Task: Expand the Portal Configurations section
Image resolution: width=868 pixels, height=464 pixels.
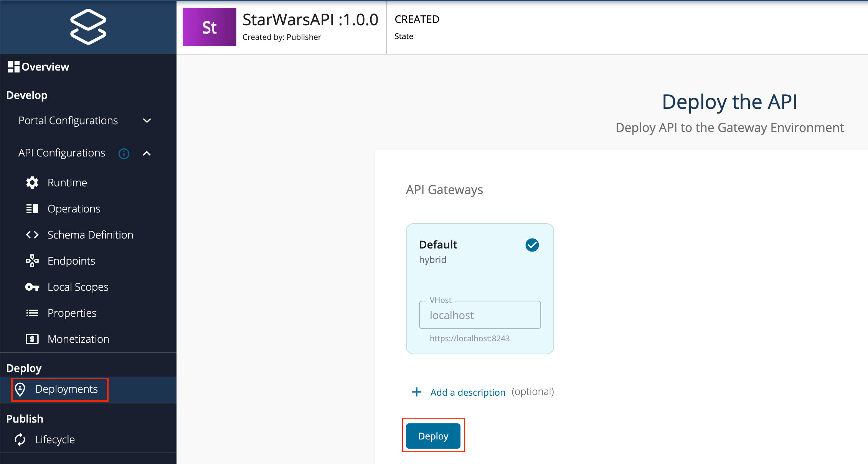Action: (x=147, y=120)
